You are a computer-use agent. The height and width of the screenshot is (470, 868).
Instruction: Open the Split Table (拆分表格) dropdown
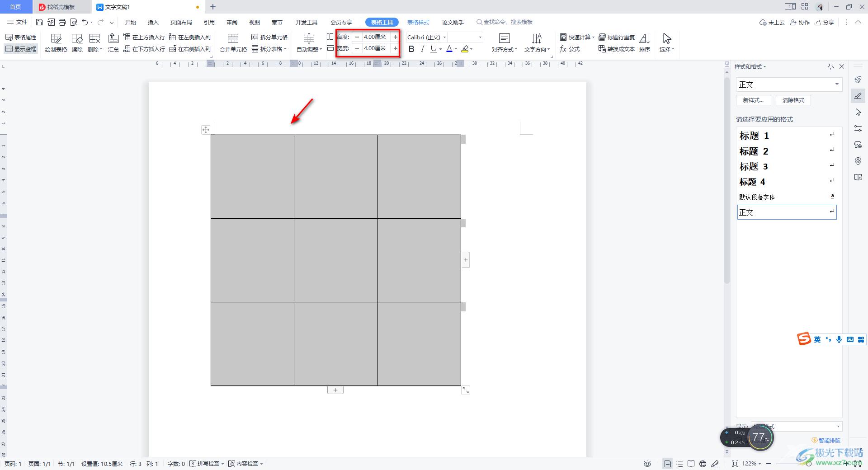(269, 49)
